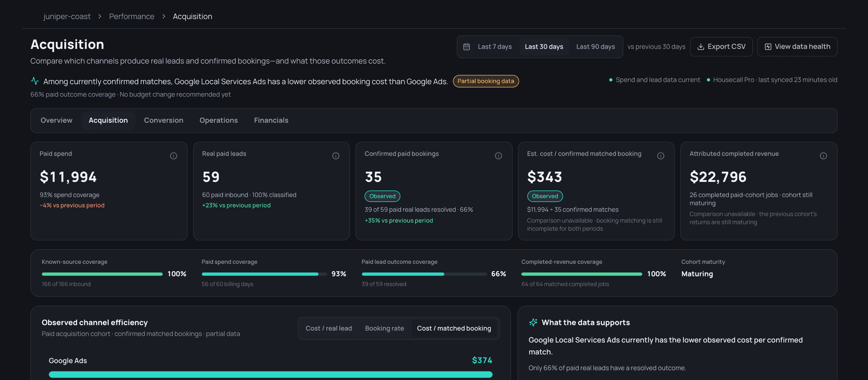Click '64 of 64 matched completed jobs' text

tap(565, 284)
